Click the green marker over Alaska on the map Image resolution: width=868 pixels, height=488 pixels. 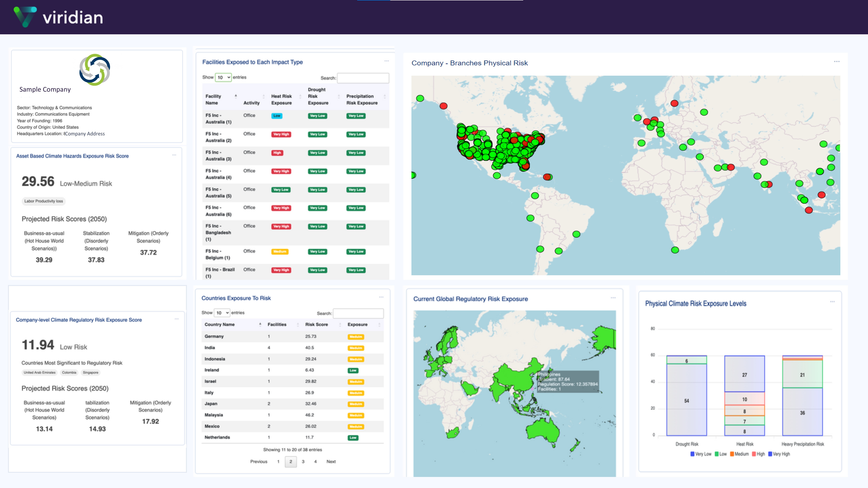(420, 98)
